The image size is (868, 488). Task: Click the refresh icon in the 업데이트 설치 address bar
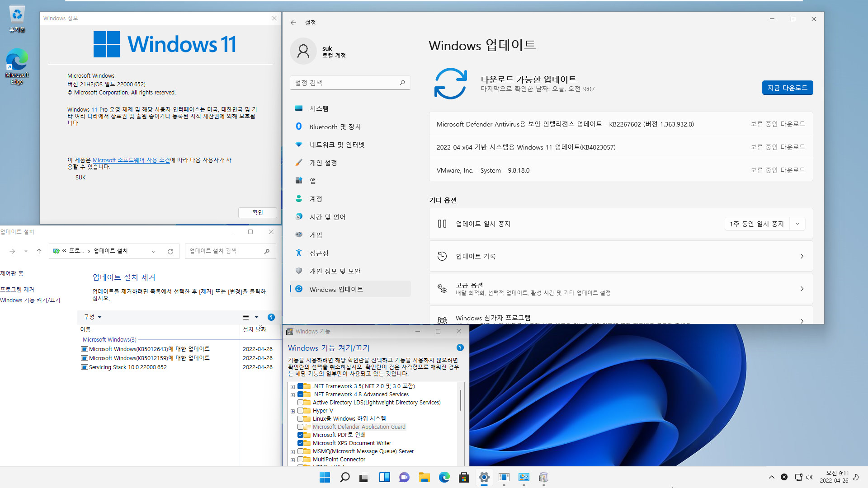pos(170,252)
